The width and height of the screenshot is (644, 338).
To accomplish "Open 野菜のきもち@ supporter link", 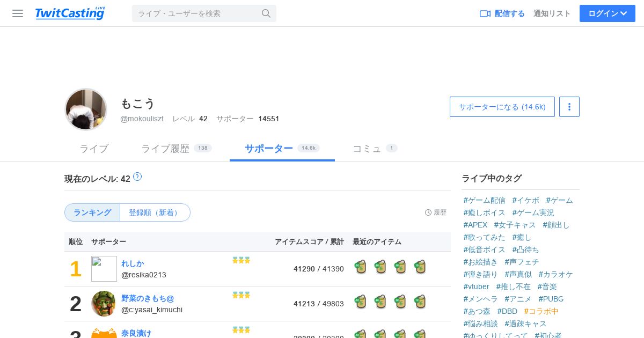I will [x=148, y=298].
